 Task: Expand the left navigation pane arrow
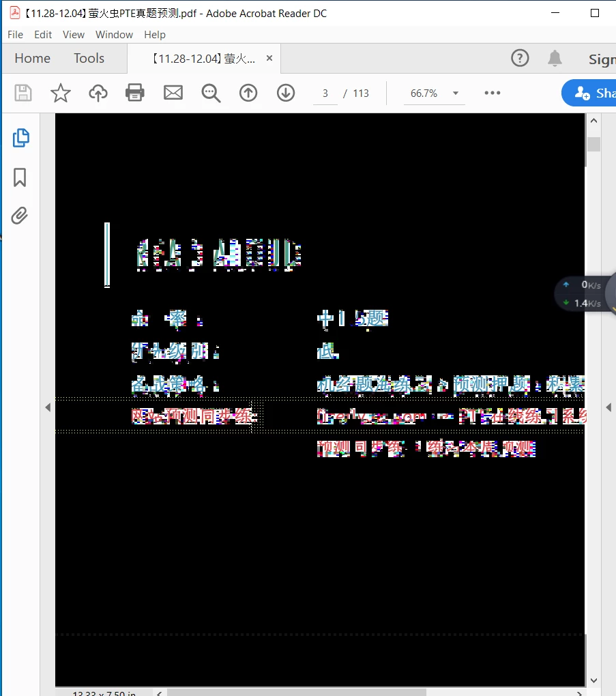pos(48,407)
